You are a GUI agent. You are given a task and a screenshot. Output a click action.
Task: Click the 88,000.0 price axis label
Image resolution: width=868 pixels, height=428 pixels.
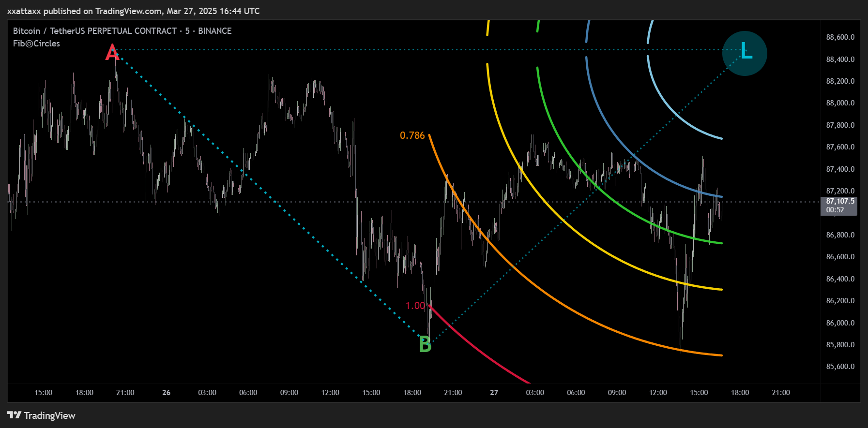pyautogui.click(x=840, y=103)
